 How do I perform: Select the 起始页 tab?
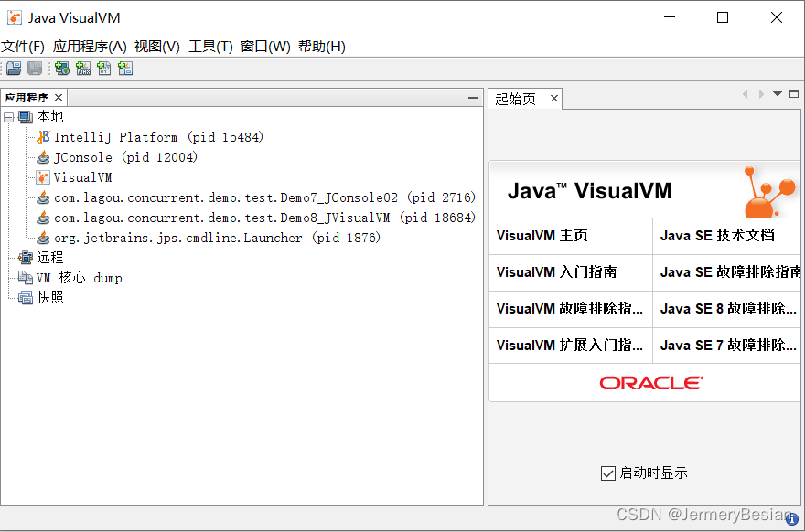515,99
